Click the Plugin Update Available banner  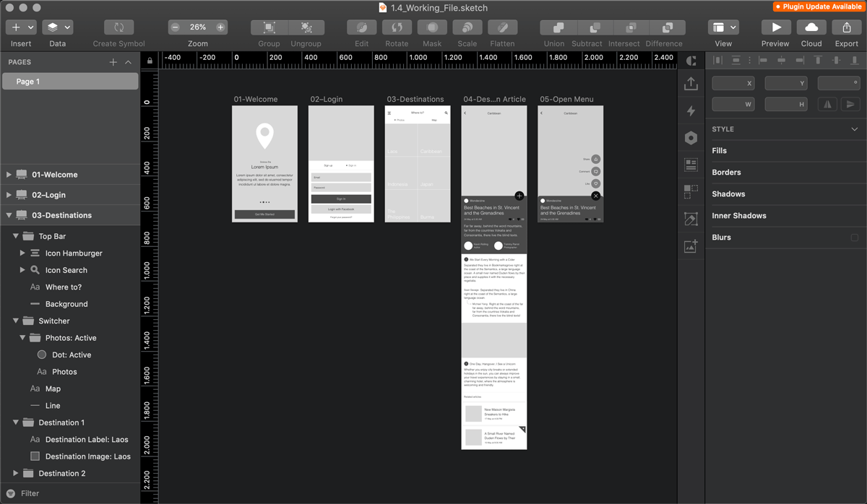pos(817,6)
